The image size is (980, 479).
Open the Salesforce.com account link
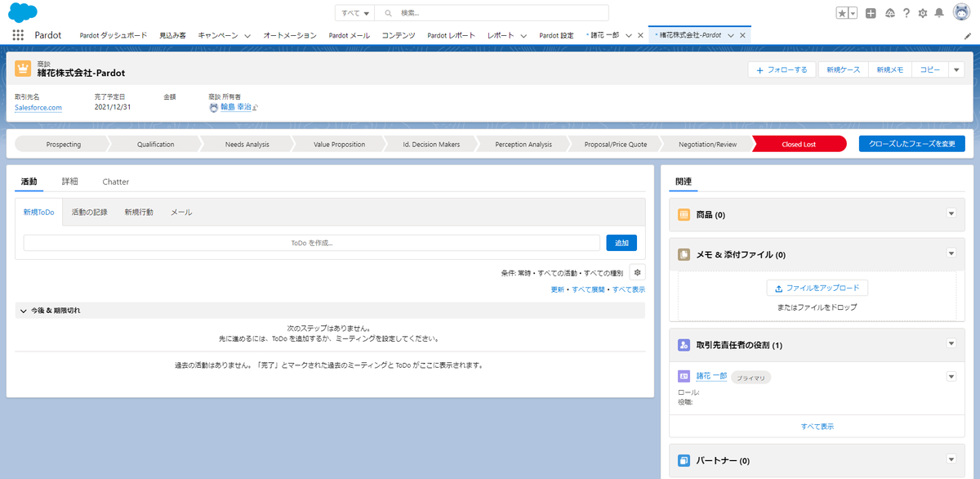[x=38, y=107]
